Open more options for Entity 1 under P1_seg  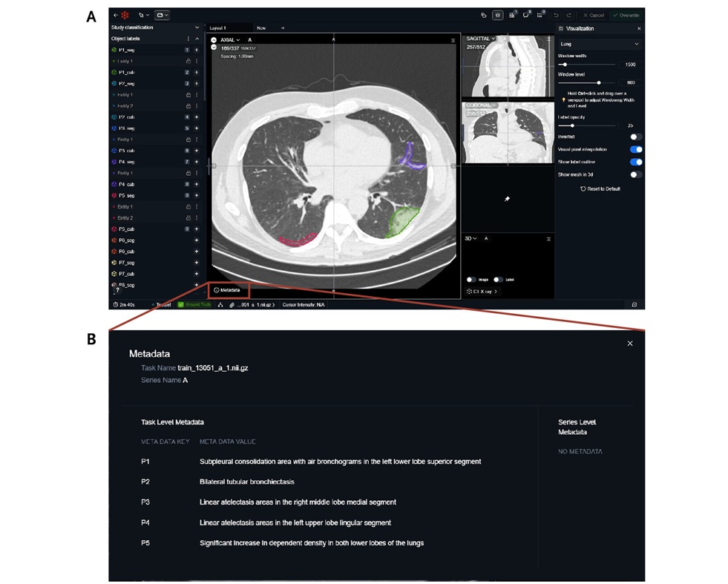click(x=197, y=62)
